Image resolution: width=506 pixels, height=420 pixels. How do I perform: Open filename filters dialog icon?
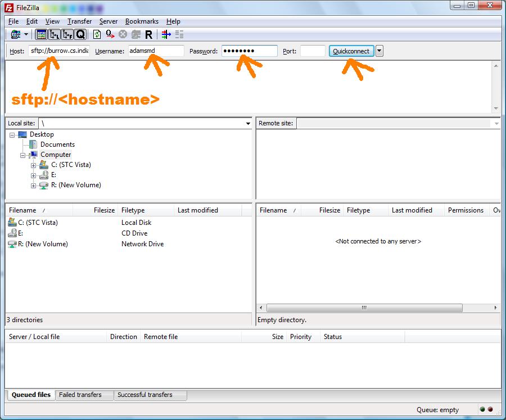click(166, 34)
